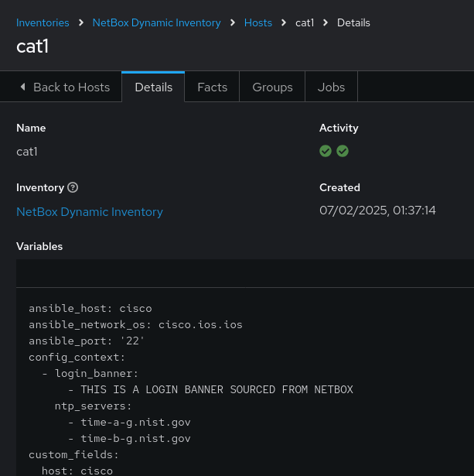Select the Details tab
The width and height of the screenshot is (474, 476).
coord(153,87)
